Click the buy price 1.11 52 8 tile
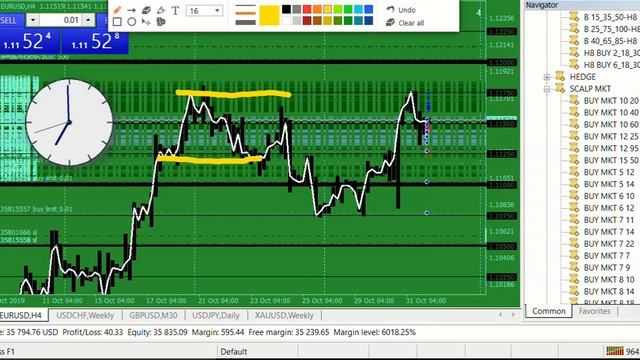 pyautogui.click(x=95, y=41)
